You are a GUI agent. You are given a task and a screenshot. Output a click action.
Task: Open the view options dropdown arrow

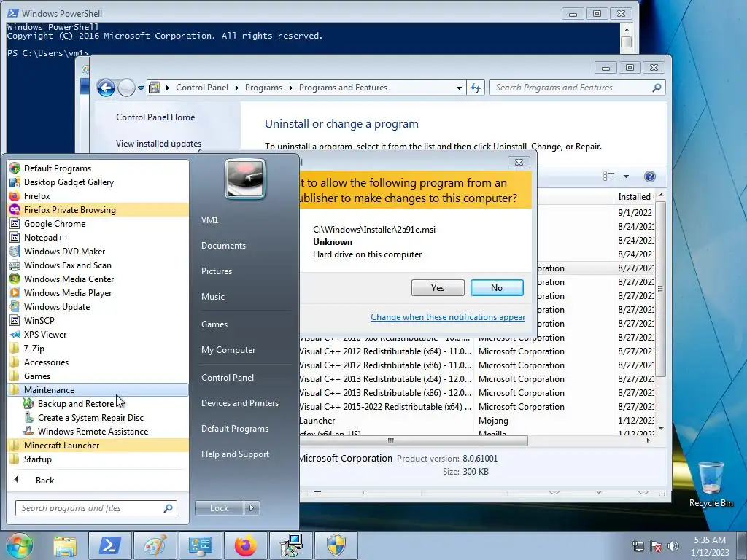pyautogui.click(x=626, y=176)
